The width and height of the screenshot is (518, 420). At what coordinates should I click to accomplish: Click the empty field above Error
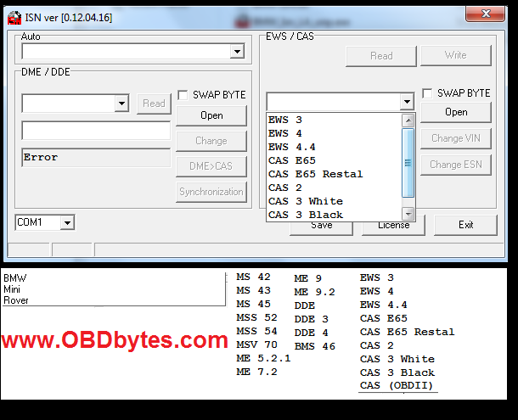point(96,131)
